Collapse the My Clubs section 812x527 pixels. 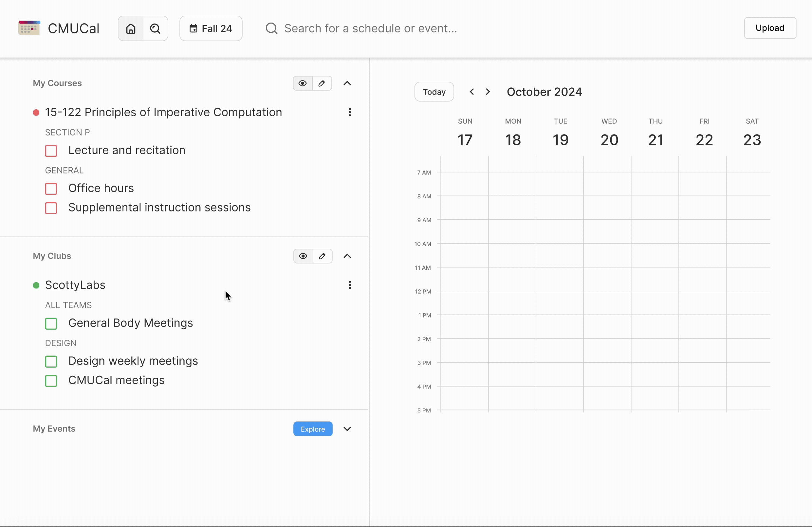click(x=347, y=256)
